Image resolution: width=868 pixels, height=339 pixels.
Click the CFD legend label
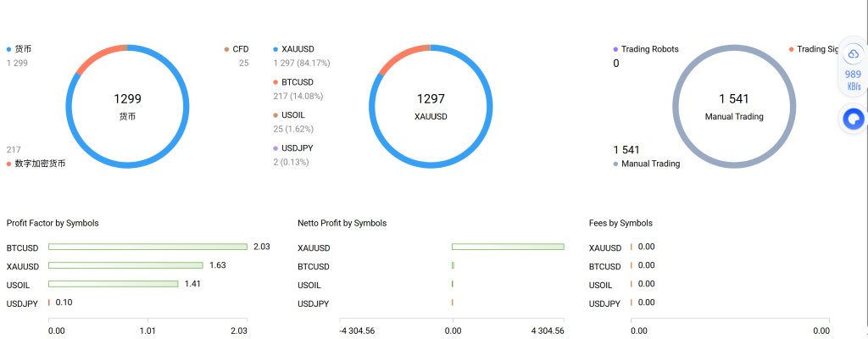[x=240, y=49]
